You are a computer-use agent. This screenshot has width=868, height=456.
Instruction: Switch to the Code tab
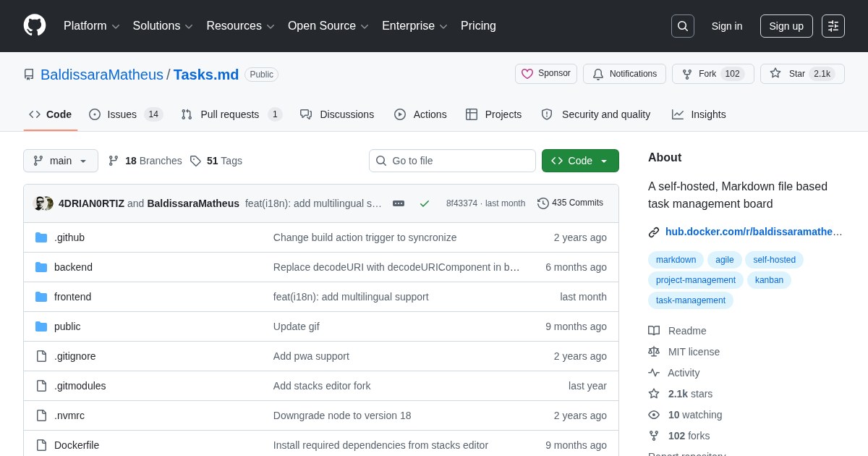[51, 114]
